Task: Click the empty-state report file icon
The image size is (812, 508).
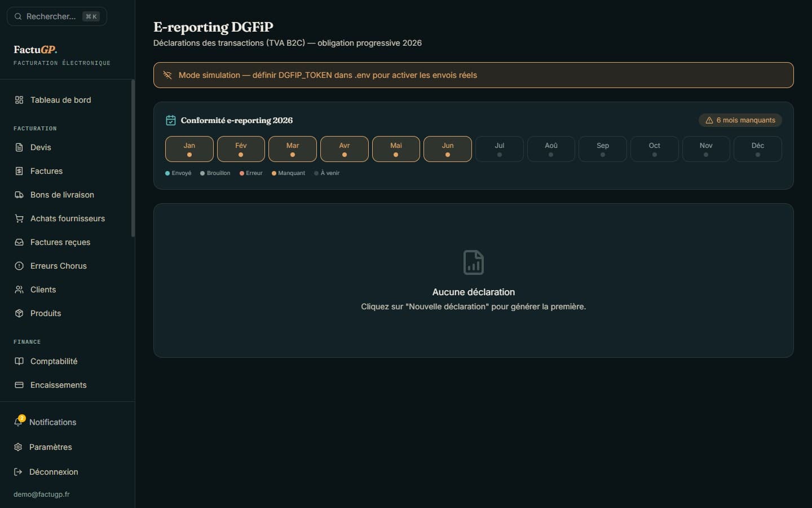Action: pos(474,262)
